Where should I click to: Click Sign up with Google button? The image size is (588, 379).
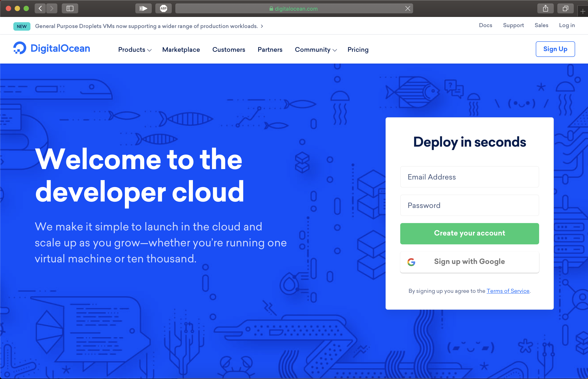point(469,262)
